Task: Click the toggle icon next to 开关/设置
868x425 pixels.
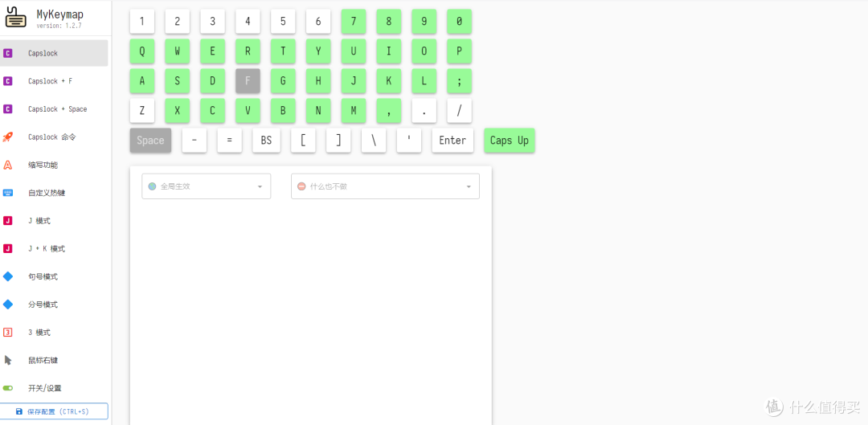Action: click(8, 388)
